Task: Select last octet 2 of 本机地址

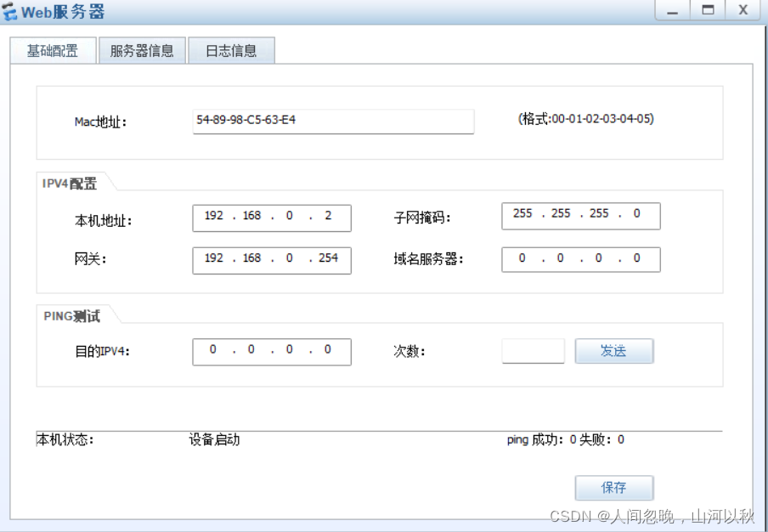Action: [x=328, y=217]
